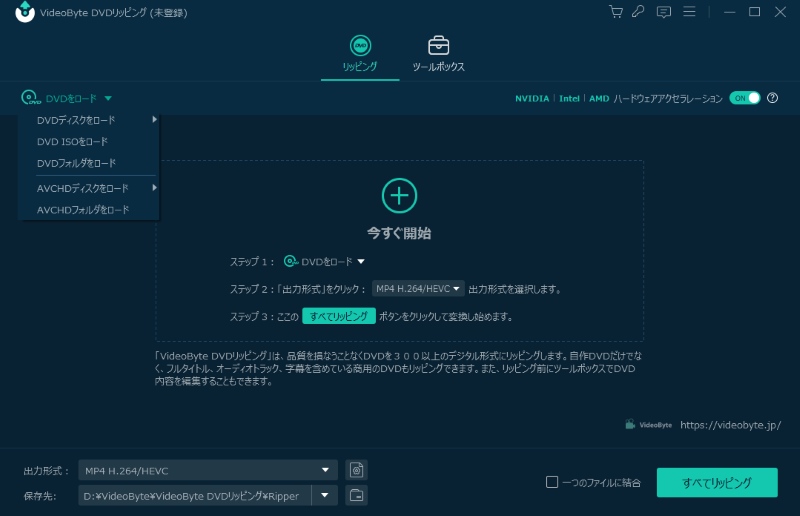The height and width of the screenshot is (516, 800).
Task: Open output format settings icon
Action: click(x=356, y=470)
